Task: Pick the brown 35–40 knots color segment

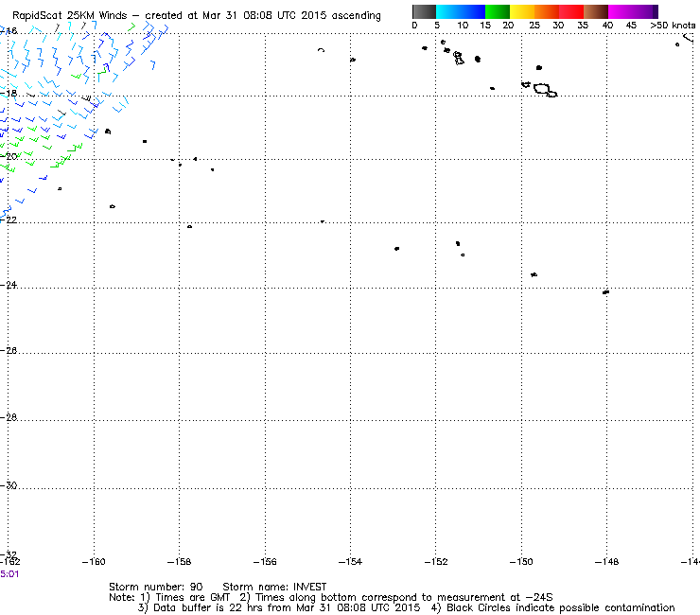Action: pyautogui.click(x=596, y=11)
